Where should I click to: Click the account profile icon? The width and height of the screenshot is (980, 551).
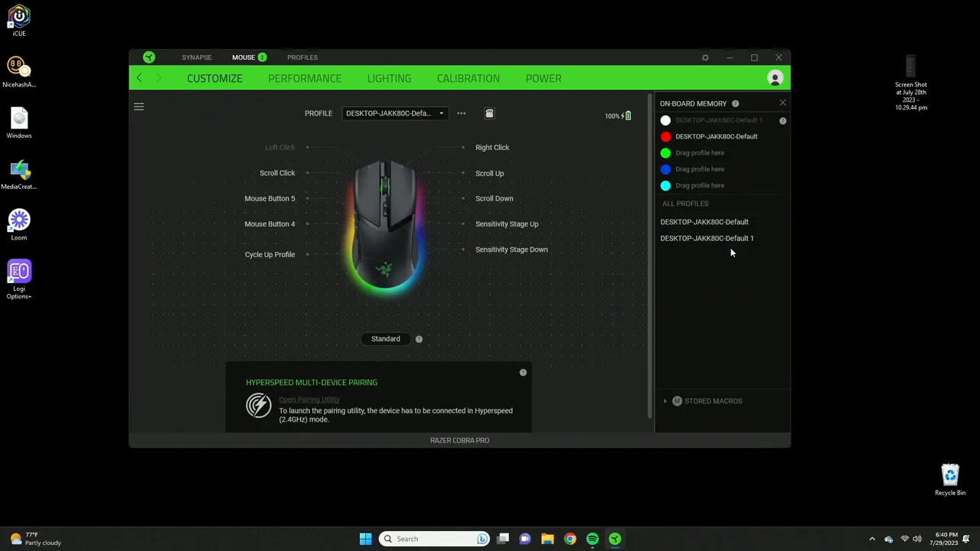pos(775,78)
